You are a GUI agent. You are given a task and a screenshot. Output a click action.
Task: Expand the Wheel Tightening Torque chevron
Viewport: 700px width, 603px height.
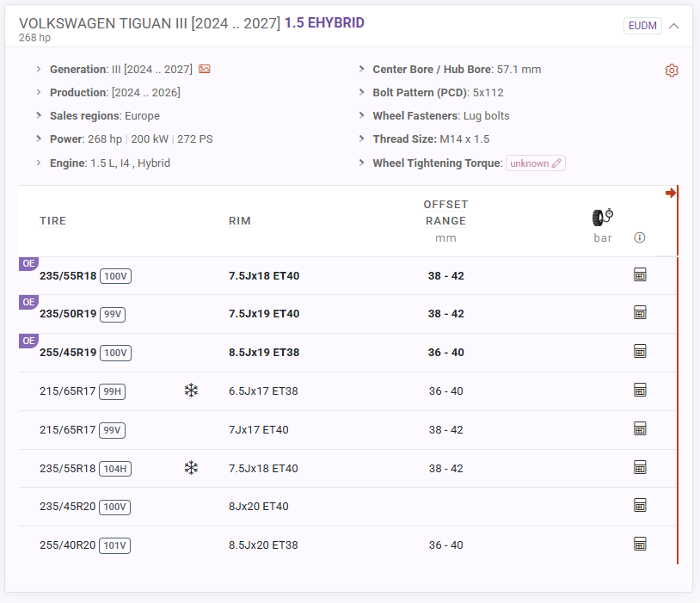[x=361, y=163]
